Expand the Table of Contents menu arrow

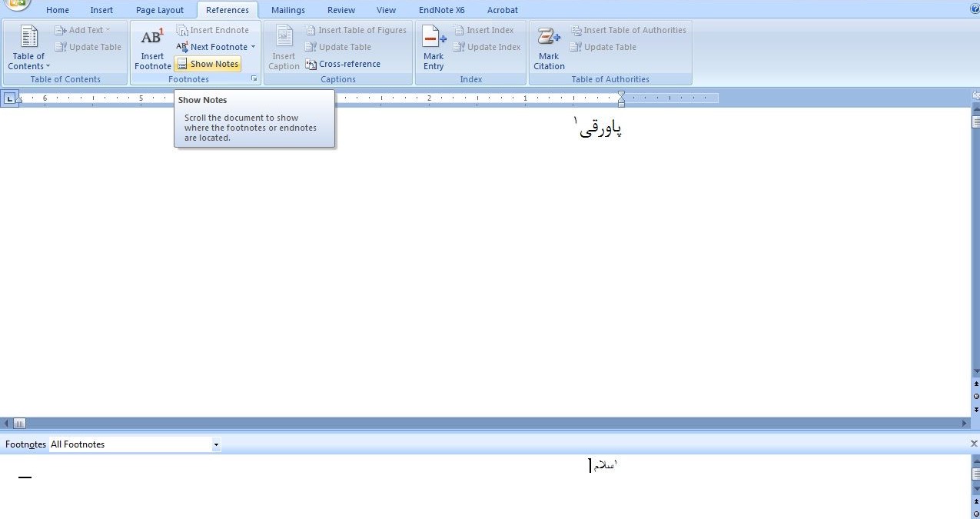click(48, 67)
